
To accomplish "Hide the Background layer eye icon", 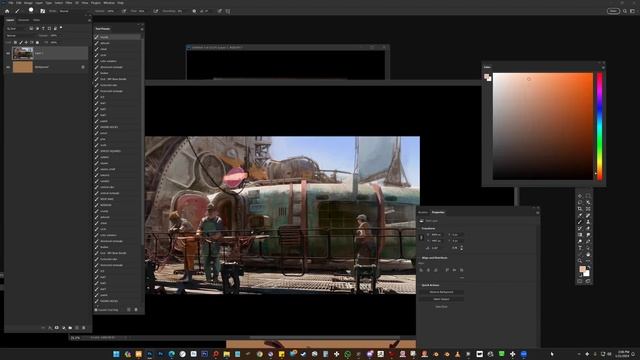I will pos(8,67).
